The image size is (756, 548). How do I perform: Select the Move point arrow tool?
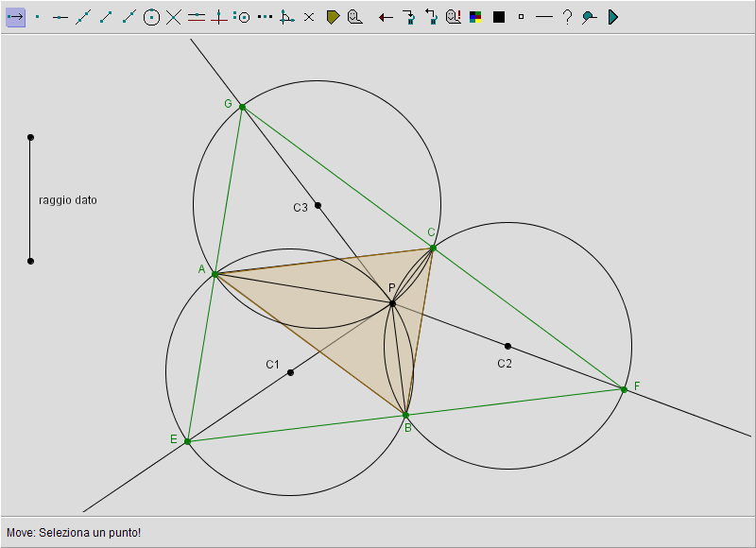click(15, 17)
